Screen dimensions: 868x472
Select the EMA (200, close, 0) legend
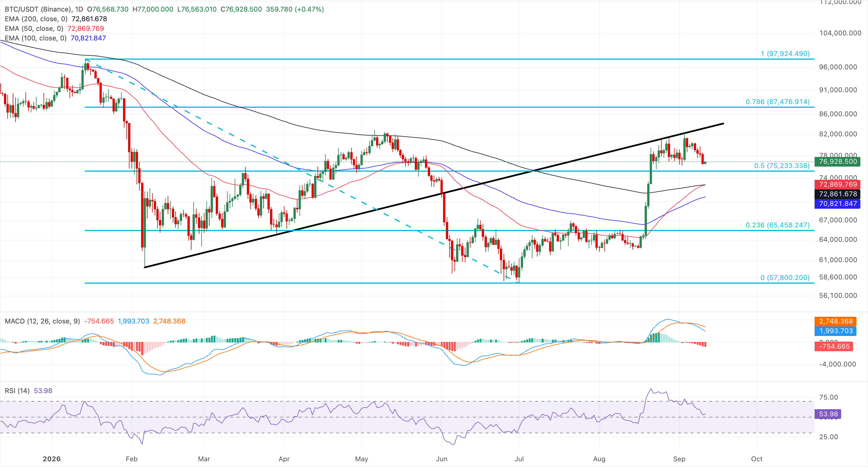click(x=36, y=19)
